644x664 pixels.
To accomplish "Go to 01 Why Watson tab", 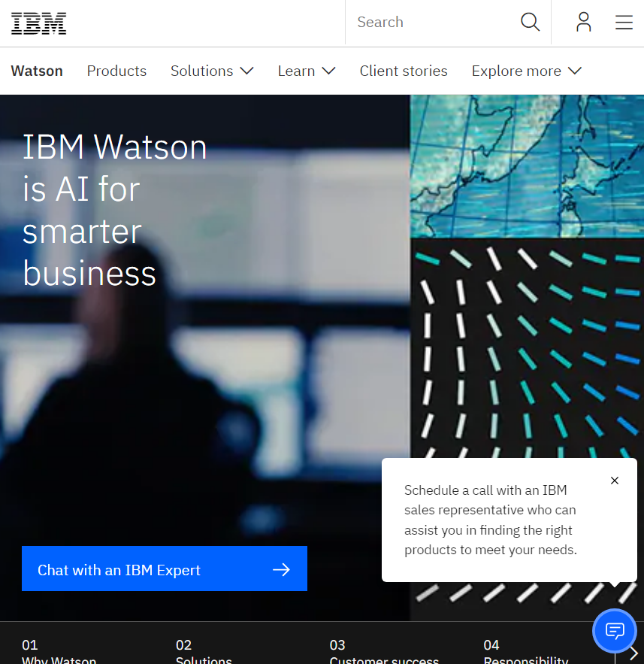I will [x=59, y=652].
